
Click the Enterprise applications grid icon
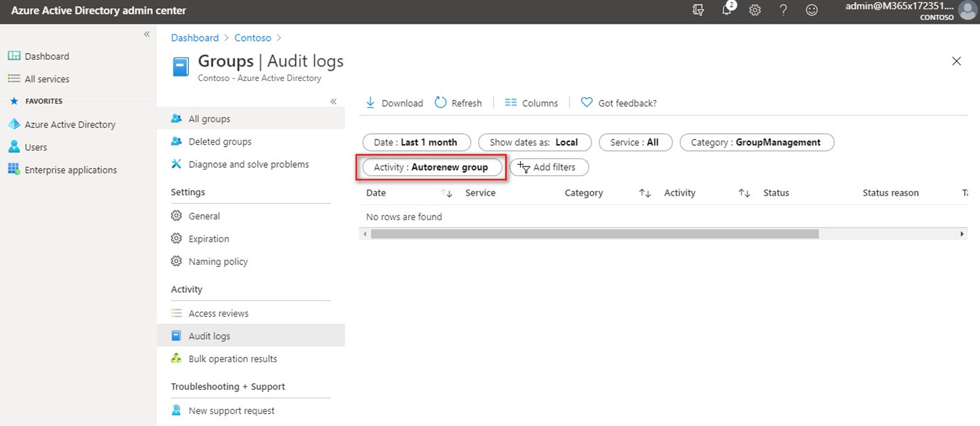point(14,169)
